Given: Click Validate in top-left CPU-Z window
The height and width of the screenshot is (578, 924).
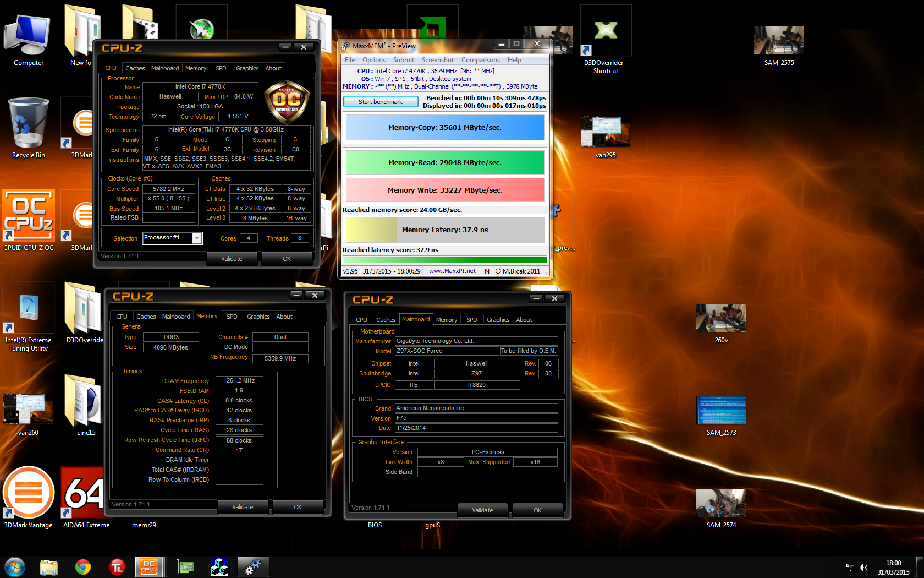Looking at the screenshot, I should (232, 259).
